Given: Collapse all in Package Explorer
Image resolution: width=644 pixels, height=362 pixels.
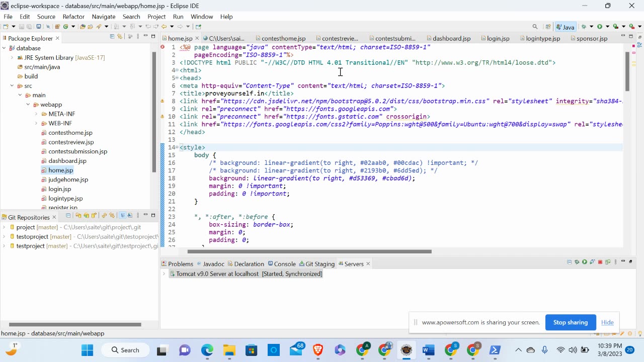Looking at the screenshot, I should pyautogui.click(x=112, y=37).
